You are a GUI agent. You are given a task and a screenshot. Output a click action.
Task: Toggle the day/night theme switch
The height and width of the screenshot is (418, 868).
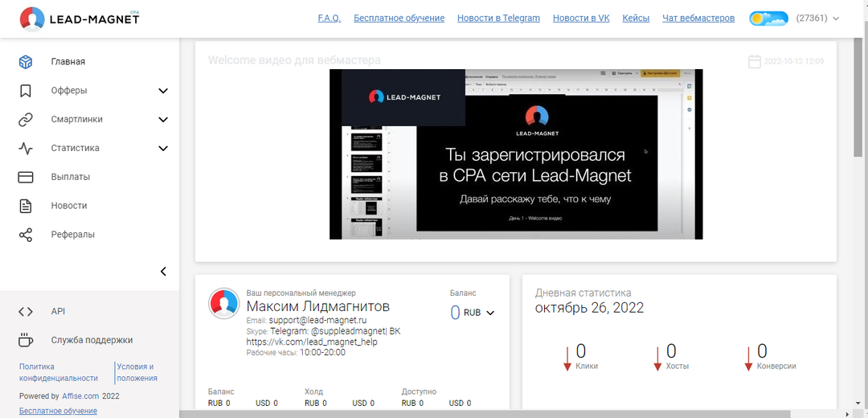pos(768,18)
